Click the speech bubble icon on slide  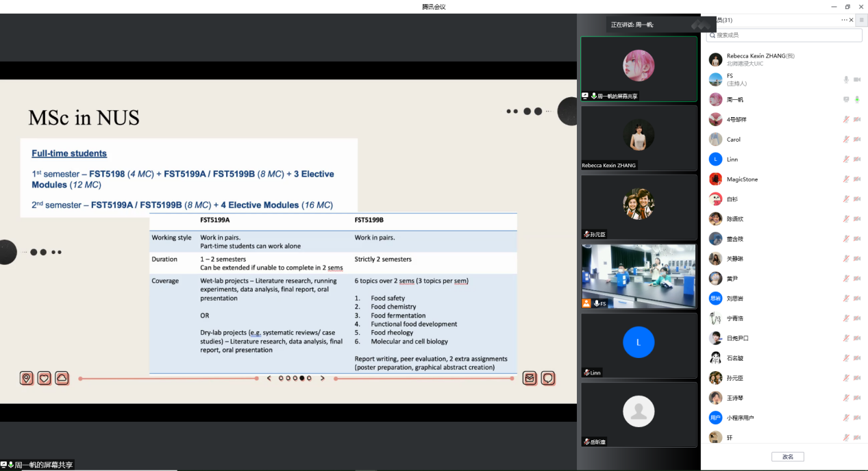pyautogui.click(x=547, y=378)
